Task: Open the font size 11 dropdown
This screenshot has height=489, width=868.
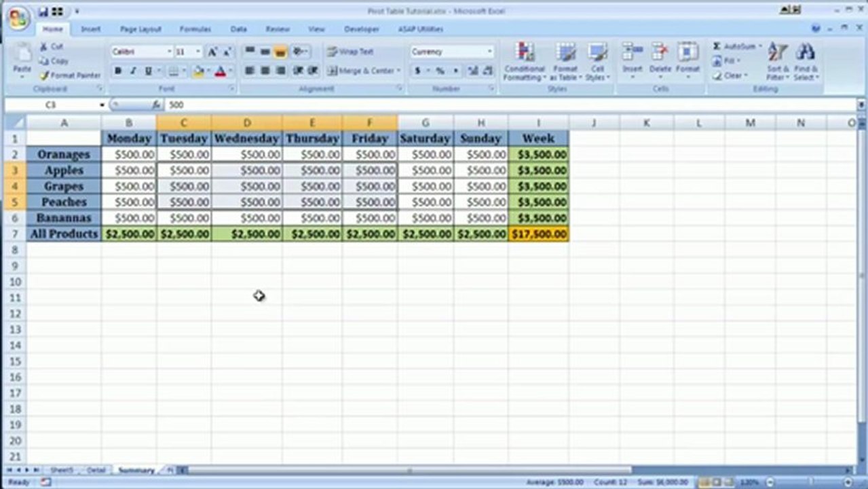Action: (x=198, y=52)
